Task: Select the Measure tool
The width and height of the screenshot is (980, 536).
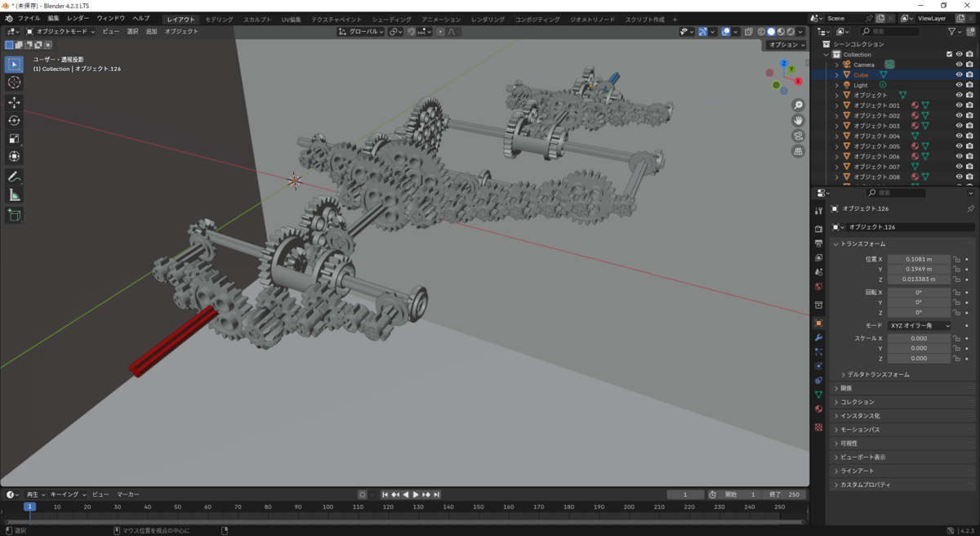Action: coord(14,195)
